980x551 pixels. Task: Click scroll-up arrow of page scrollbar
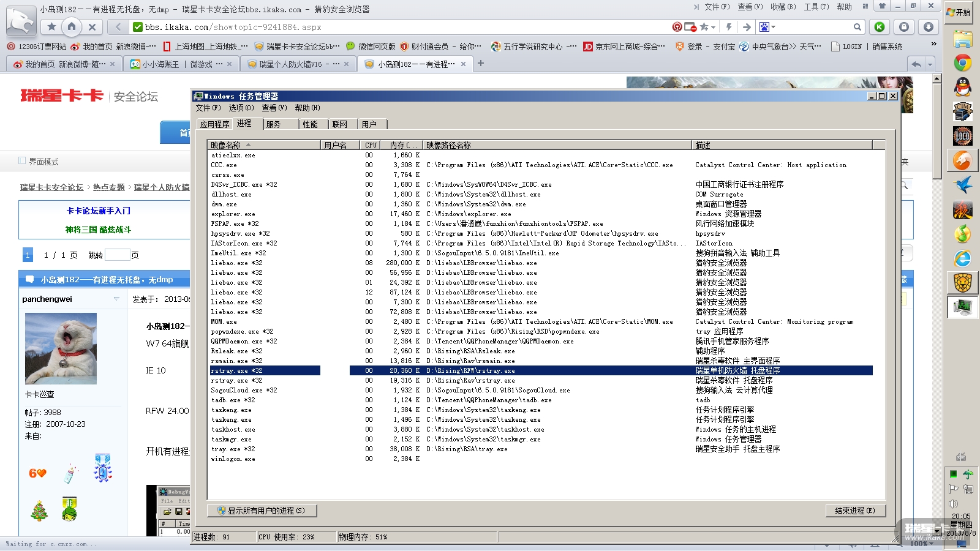tap(937, 79)
